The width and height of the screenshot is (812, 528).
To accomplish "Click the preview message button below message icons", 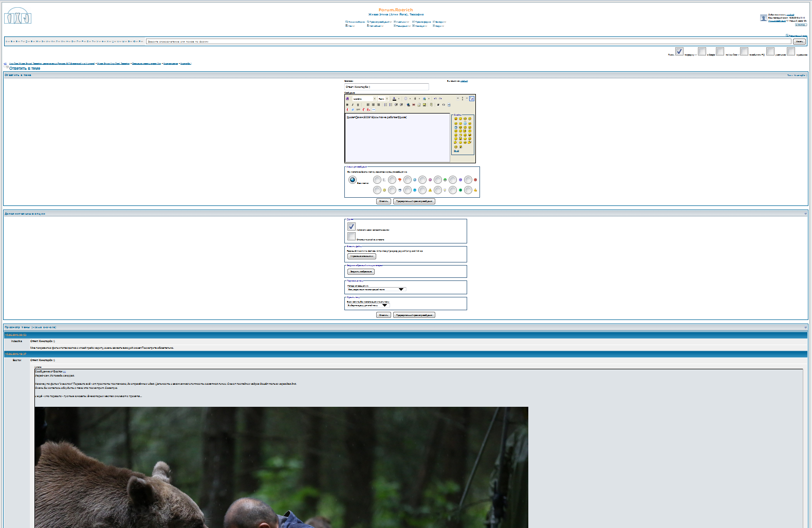I will [414, 201].
